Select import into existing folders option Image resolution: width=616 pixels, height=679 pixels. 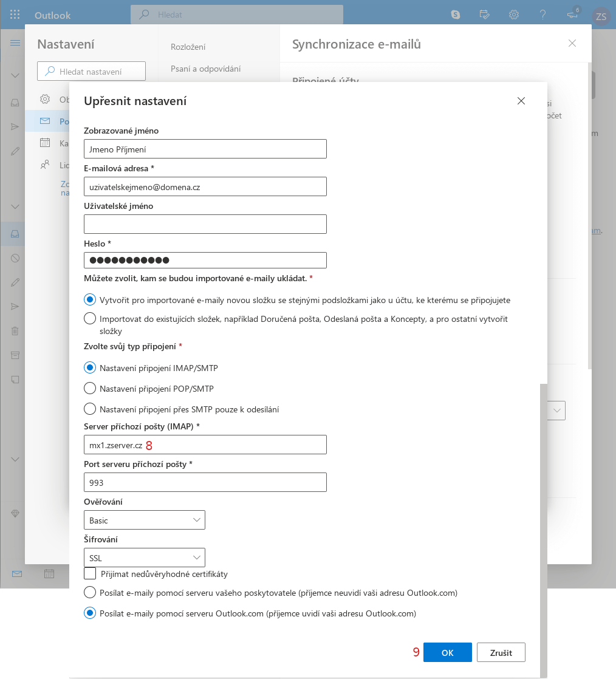(x=90, y=319)
